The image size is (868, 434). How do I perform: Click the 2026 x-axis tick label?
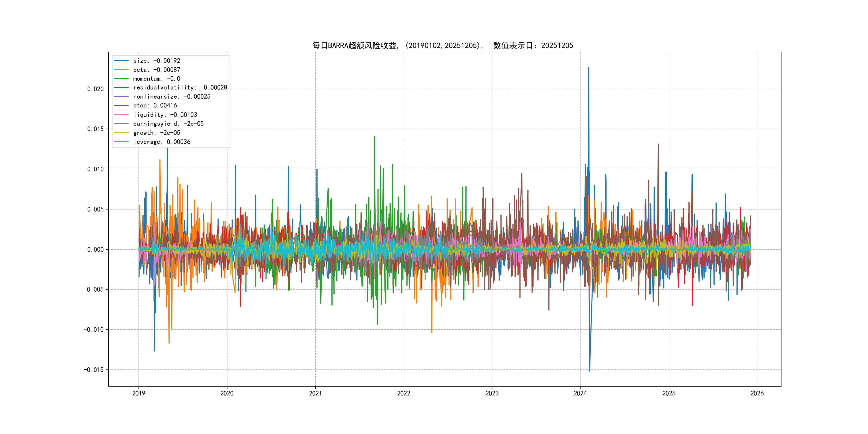(x=757, y=393)
